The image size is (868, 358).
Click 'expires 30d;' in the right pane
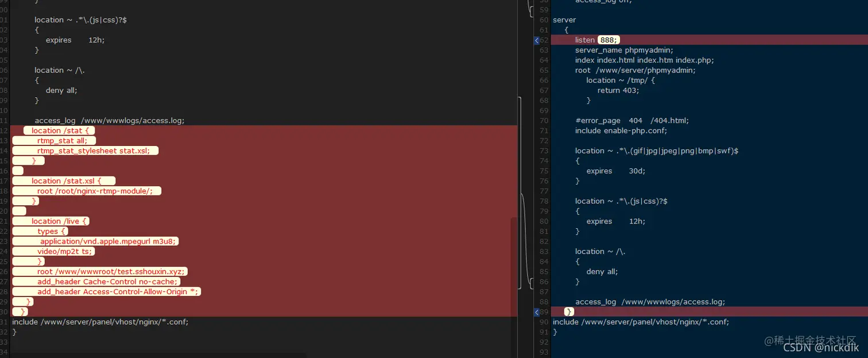coord(616,171)
